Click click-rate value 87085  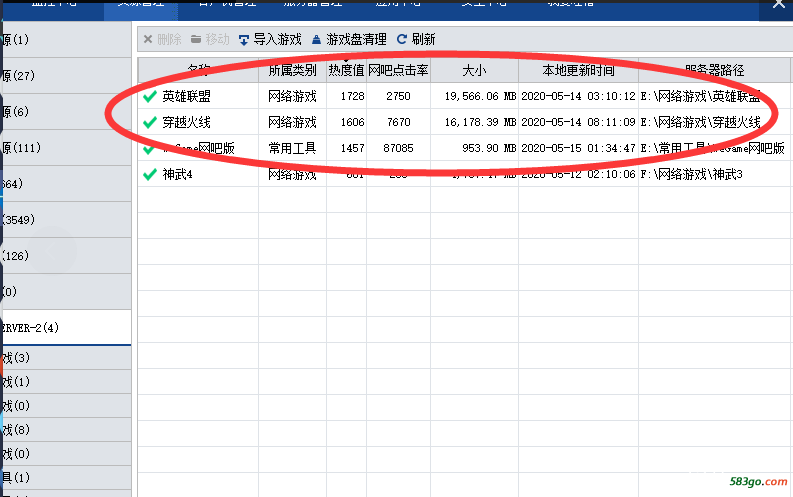click(x=399, y=148)
